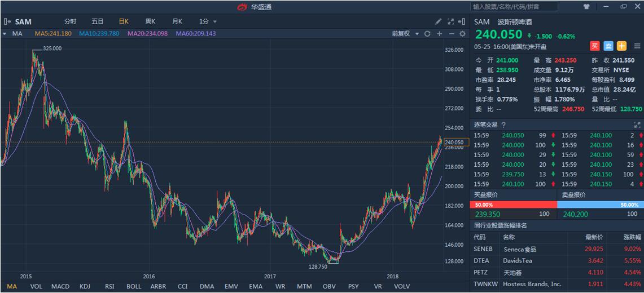Select DMA indicator
Screen dimensions: 644x293
(x=207, y=286)
